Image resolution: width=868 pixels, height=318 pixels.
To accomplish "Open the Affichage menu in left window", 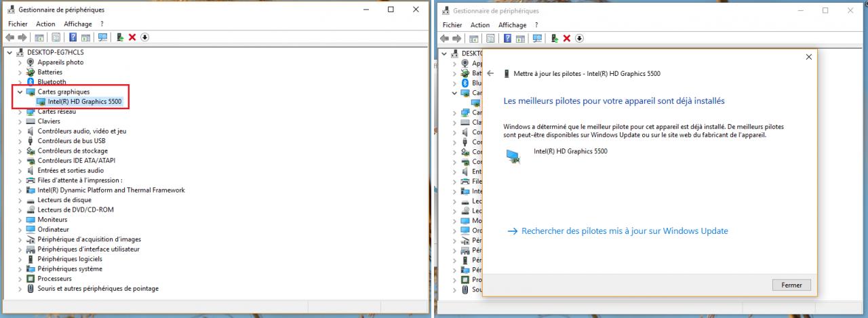I will 78,24.
